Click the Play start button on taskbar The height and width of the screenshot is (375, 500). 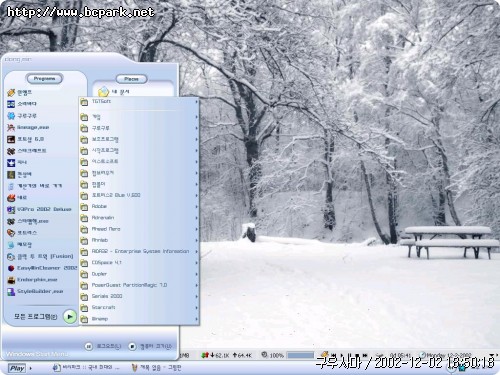17,368
